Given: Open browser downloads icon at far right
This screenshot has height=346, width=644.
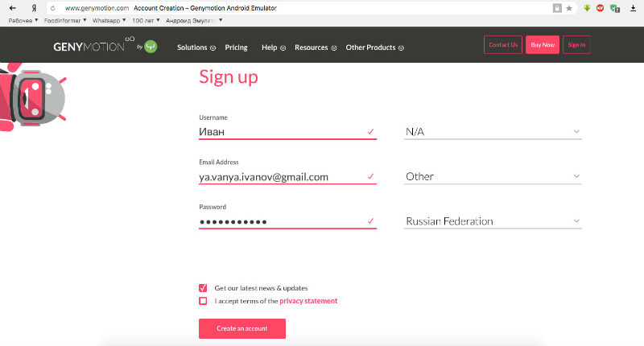Looking at the screenshot, I should tap(633, 8).
